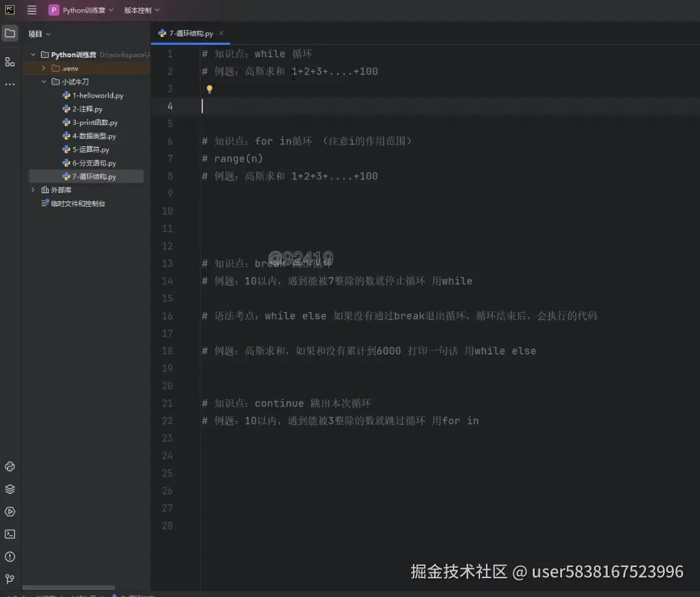Click the PyCharm logo icon
Image resolution: width=700 pixels, height=597 pixels.
pos(9,9)
